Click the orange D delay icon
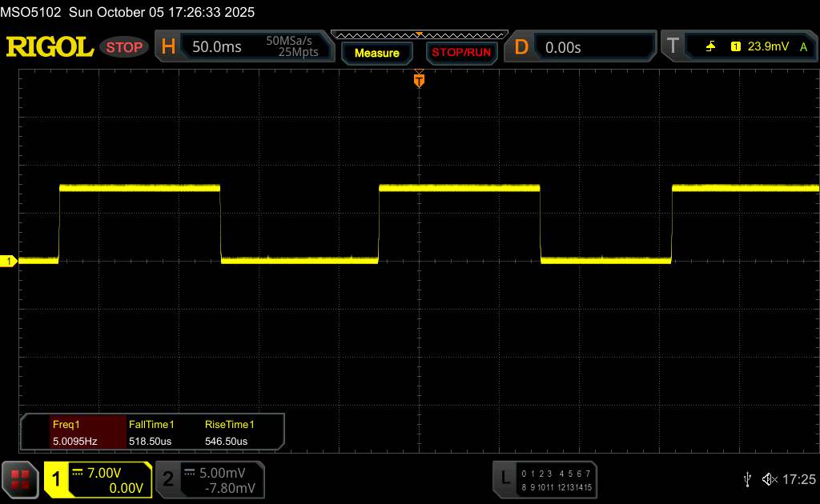This screenshot has width=820, height=504. (521, 47)
